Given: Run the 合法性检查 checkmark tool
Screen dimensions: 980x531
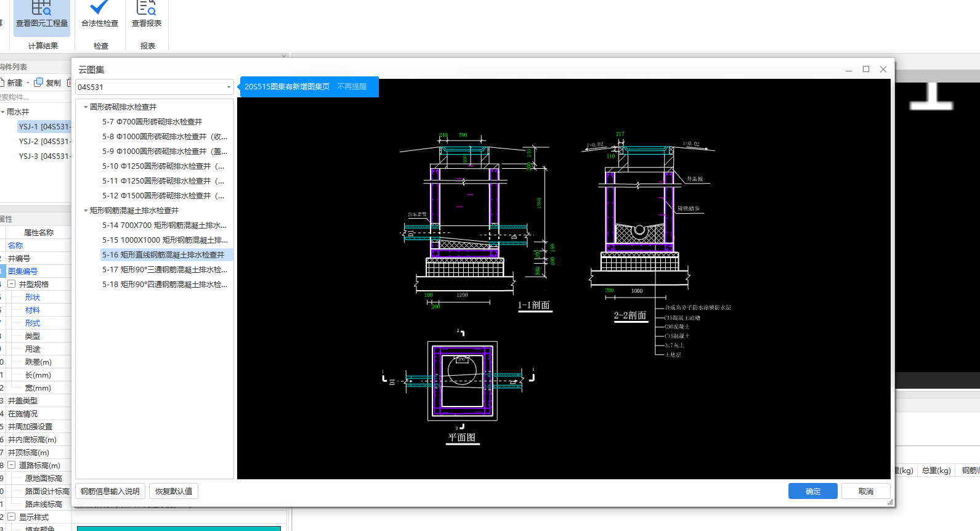Looking at the screenshot, I should [100, 15].
